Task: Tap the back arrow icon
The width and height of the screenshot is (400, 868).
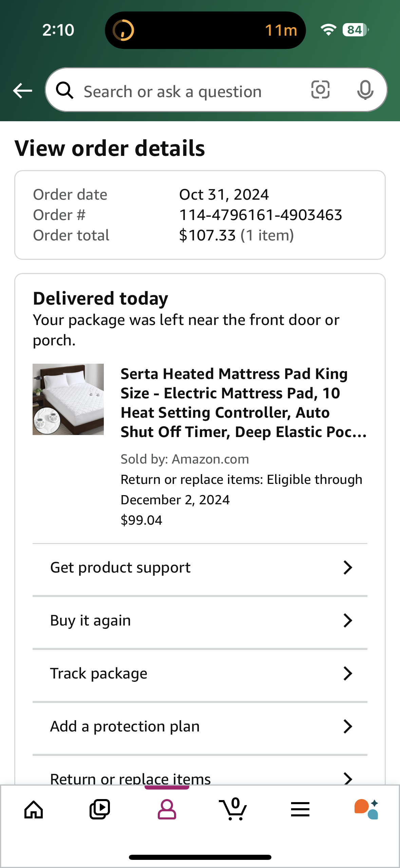Action: click(22, 91)
